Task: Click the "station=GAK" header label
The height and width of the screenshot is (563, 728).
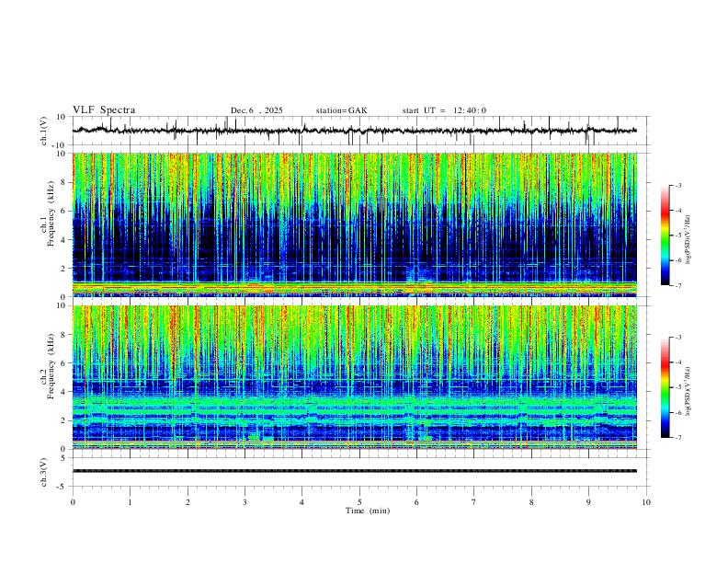Action: pos(341,110)
